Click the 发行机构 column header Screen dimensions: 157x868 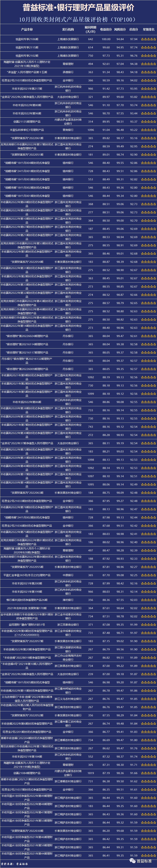coord(68,29)
